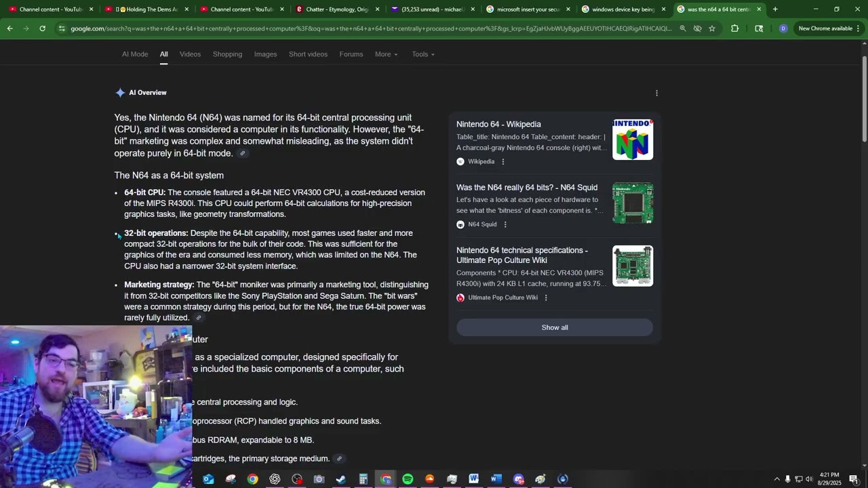Select the Forums search tab
Image resolution: width=868 pixels, height=488 pixels.
(x=351, y=54)
